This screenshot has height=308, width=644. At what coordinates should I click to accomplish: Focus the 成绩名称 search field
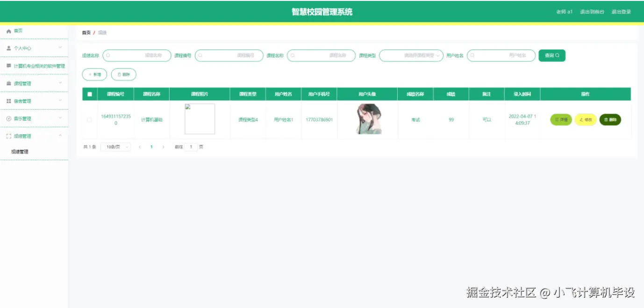(x=137, y=56)
